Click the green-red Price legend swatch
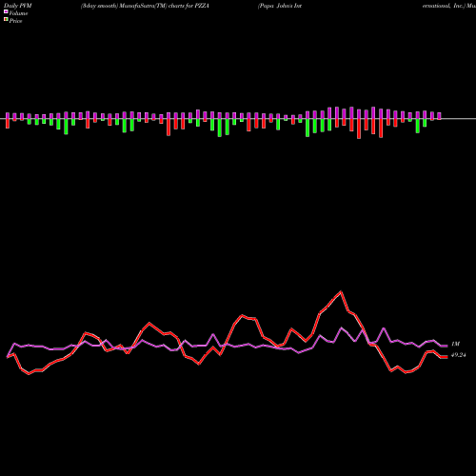Screen dimensions: 476x476 (x=6, y=20)
